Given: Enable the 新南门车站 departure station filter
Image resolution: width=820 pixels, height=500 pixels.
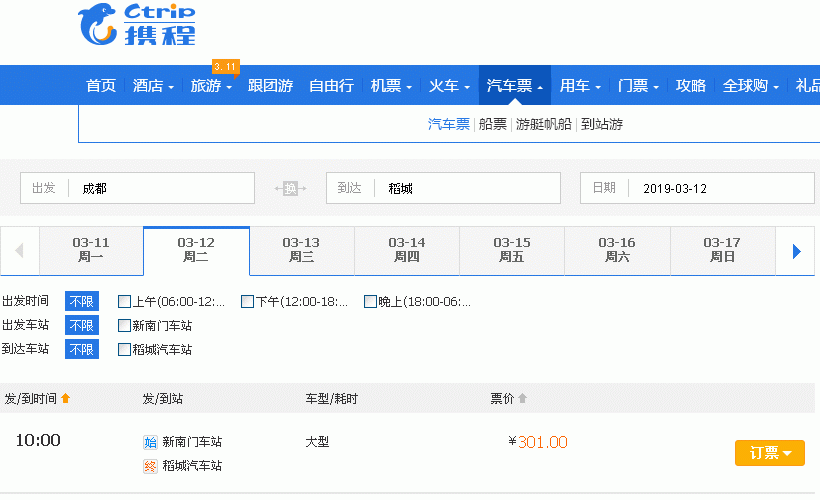Looking at the screenshot, I should coord(125,326).
